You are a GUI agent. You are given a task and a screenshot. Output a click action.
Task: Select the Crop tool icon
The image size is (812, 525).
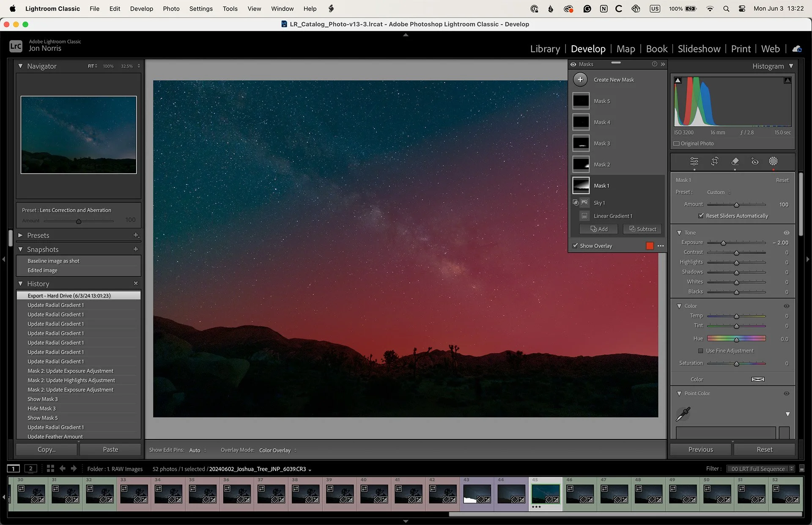point(715,161)
